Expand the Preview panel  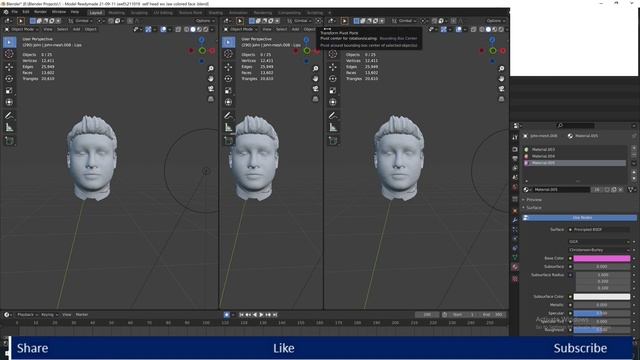(x=534, y=200)
